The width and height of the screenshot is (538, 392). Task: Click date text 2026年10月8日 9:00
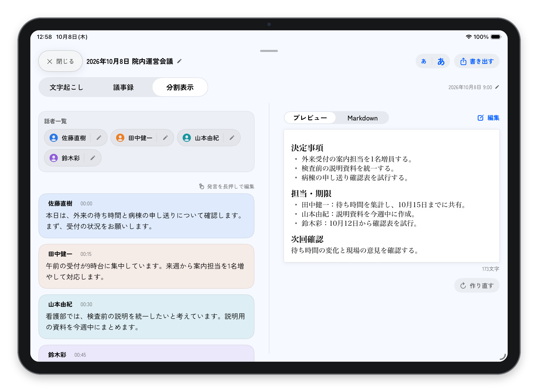pyautogui.click(x=470, y=87)
